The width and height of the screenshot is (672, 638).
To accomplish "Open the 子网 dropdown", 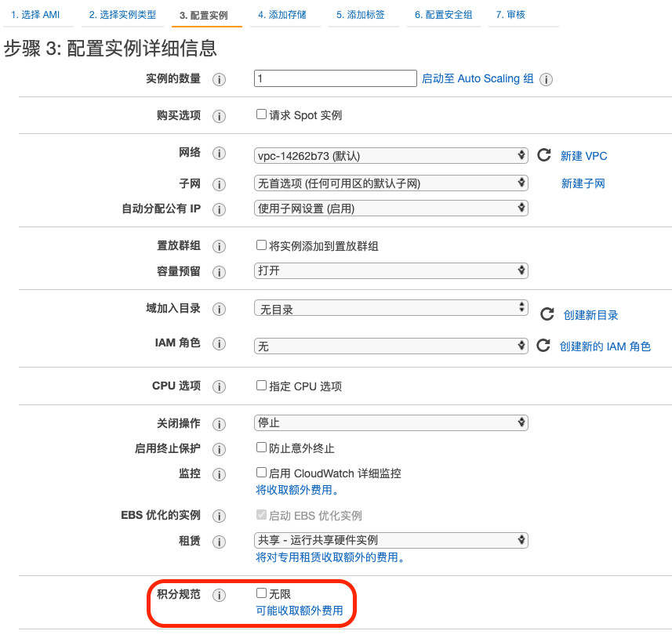I will [x=390, y=183].
